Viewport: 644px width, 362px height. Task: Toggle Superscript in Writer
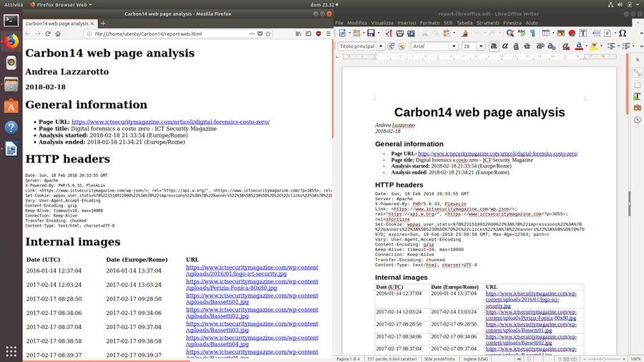[x=540, y=47]
